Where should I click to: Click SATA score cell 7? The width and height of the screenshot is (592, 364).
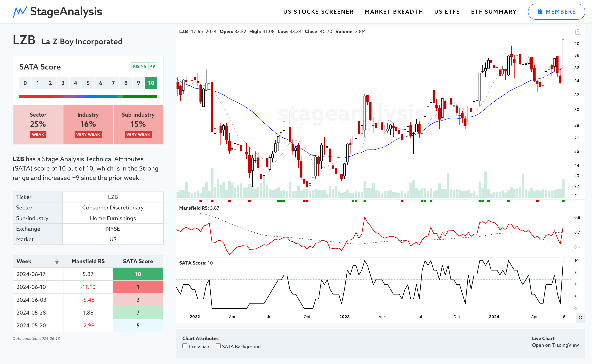pyautogui.click(x=138, y=312)
